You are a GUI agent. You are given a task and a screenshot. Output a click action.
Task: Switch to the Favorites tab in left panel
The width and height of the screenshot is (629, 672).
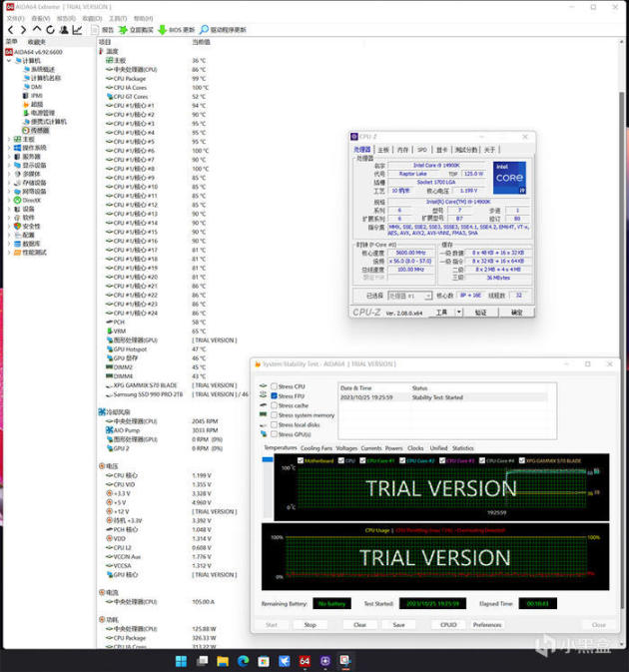36,42
